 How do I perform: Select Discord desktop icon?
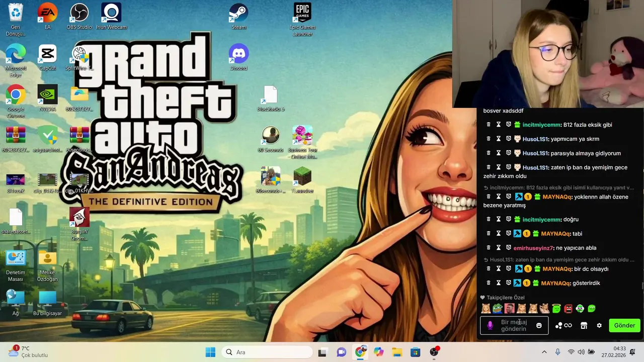[x=238, y=57]
